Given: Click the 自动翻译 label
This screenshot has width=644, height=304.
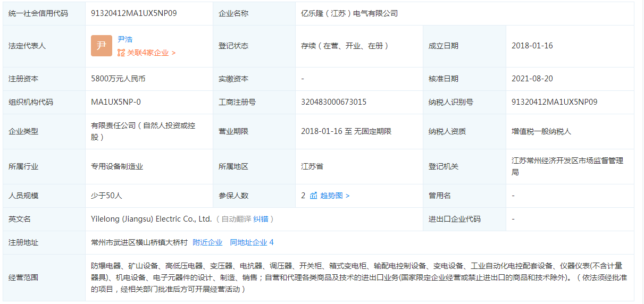Looking at the screenshot, I should tap(236, 219).
